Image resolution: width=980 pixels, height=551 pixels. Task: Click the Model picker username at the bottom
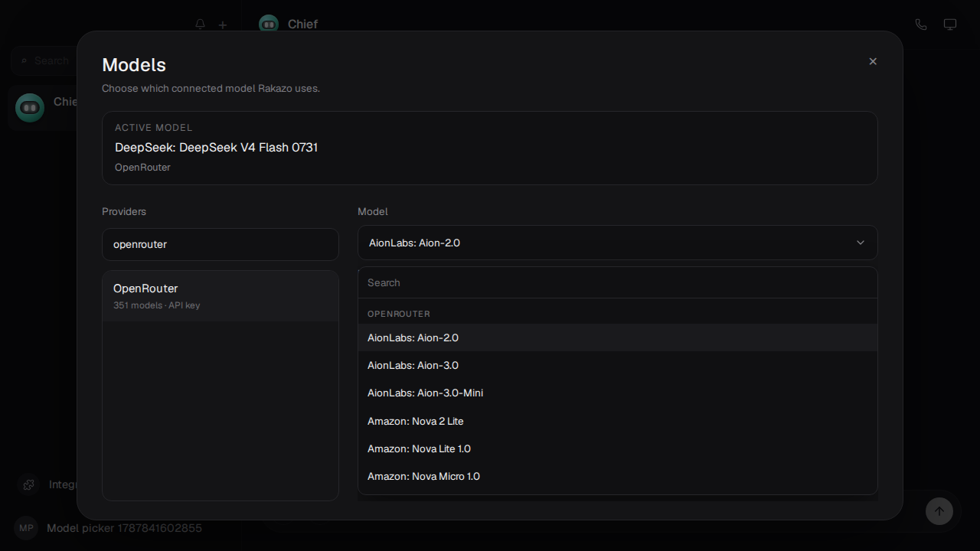click(x=124, y=528)
